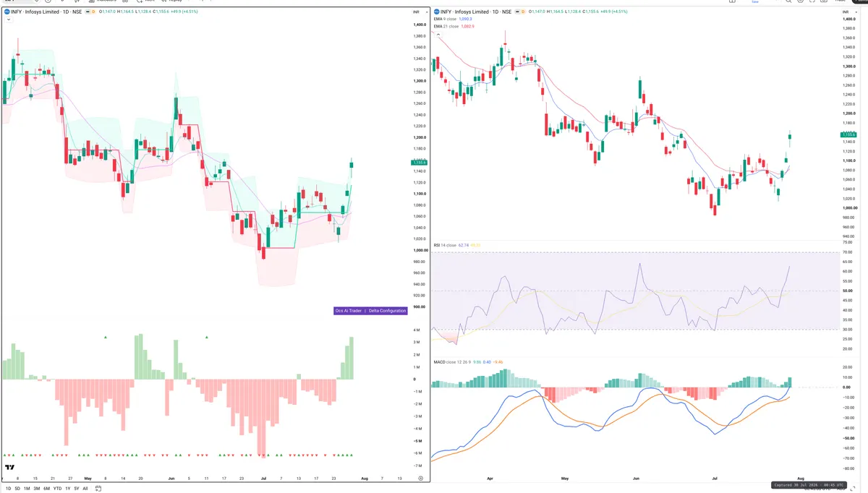Select the 3M date range
The width and height of the screenshot is (868, 493).
click(x=37, y=489)
